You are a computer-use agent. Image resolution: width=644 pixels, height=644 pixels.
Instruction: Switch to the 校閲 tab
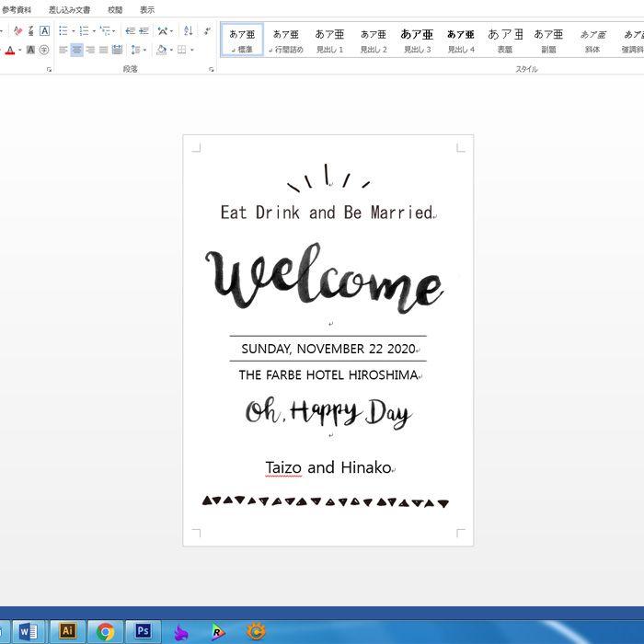point(115,9)
